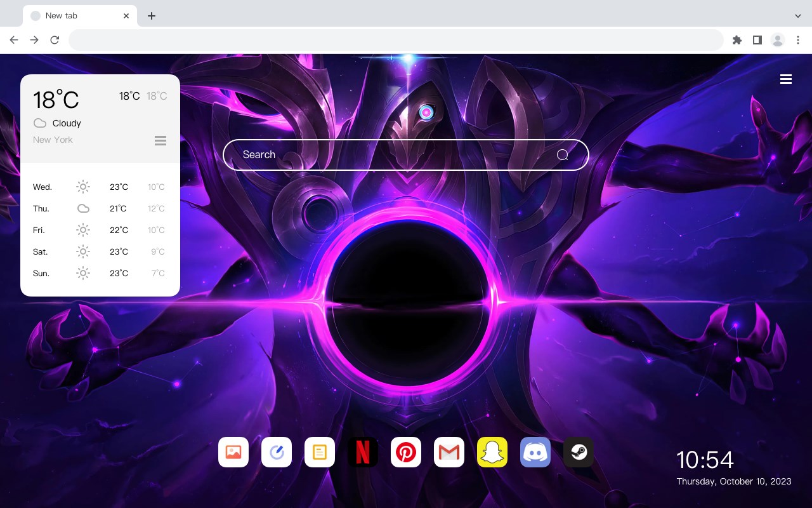Open the yellow notes shortcut icon
The height and width of the screenshot is (508, 812).
click(x=320, y=452)
